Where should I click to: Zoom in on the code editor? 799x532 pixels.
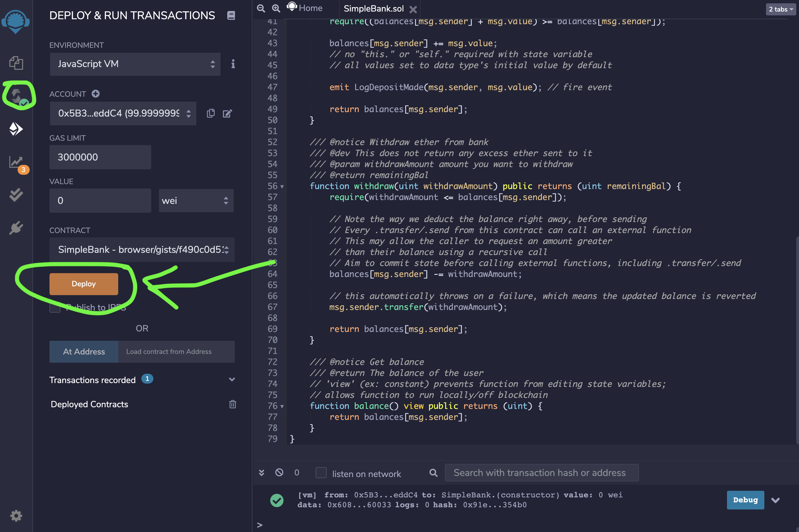coord(275,8)
